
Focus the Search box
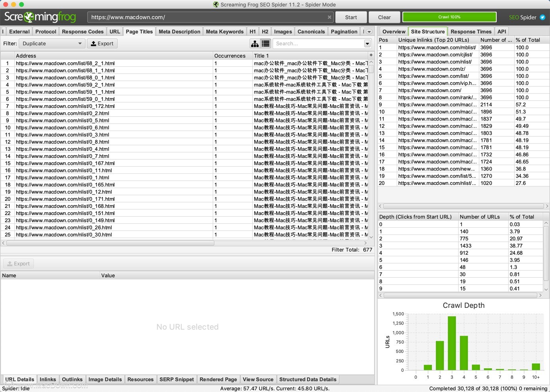318,44
